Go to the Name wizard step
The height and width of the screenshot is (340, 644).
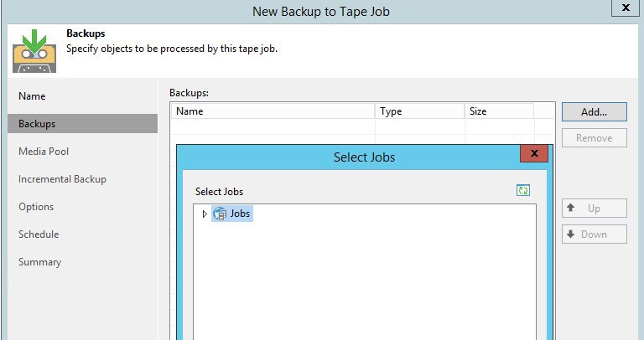[x=32, y=96]
